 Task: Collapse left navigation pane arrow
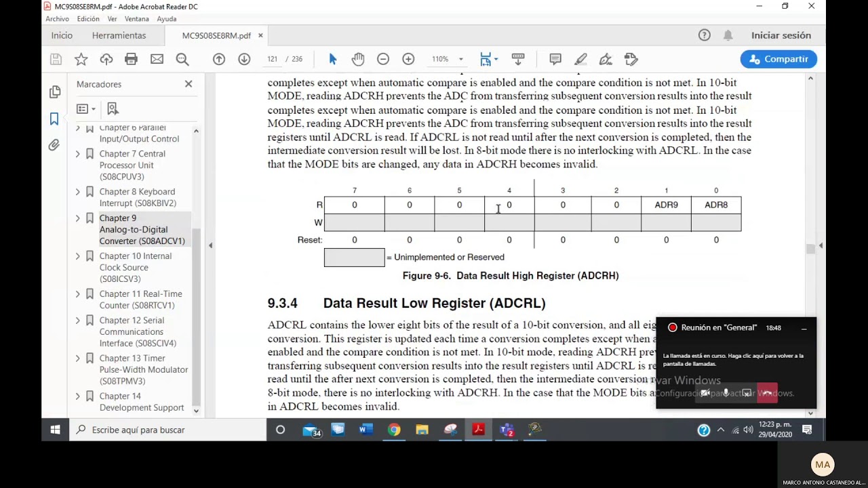click(210, 245)
